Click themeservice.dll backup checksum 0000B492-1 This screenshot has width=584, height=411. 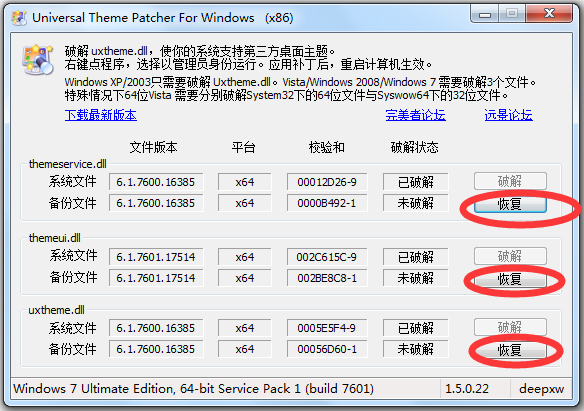pyautogui.click(x=327, y=203)
